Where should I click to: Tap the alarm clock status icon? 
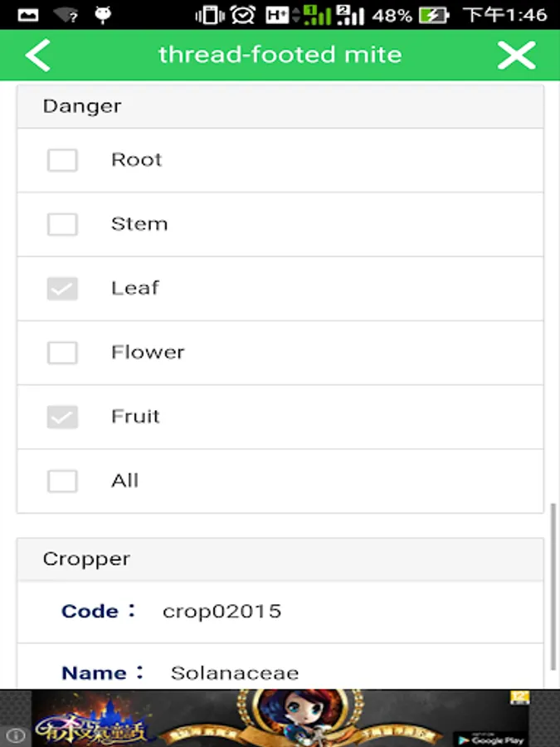pyautogui.click(x=242, y=15)
